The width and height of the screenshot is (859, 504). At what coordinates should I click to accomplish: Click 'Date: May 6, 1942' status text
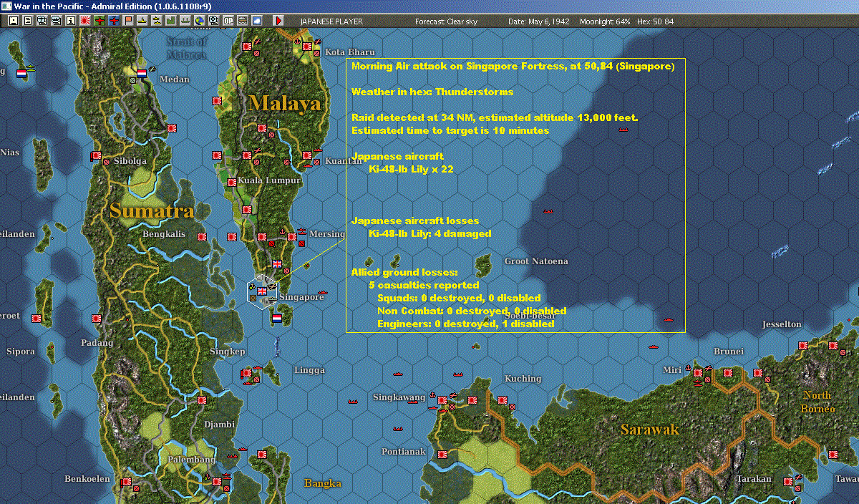[x=539, y=21]
